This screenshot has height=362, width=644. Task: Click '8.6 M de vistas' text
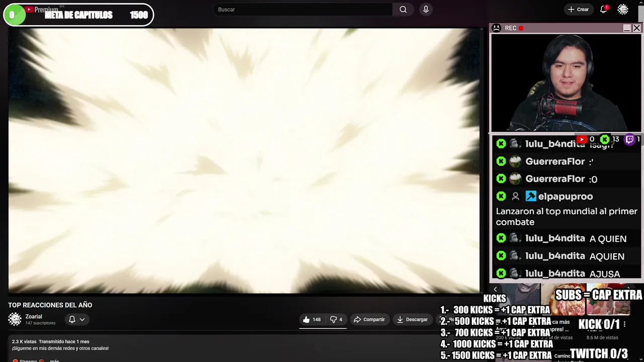click(602, 338)
